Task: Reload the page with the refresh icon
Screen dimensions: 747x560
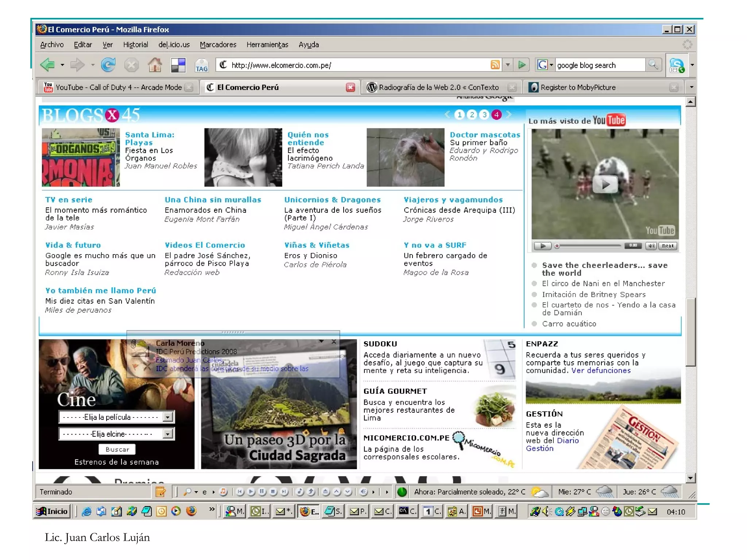Action: (108, 65)
